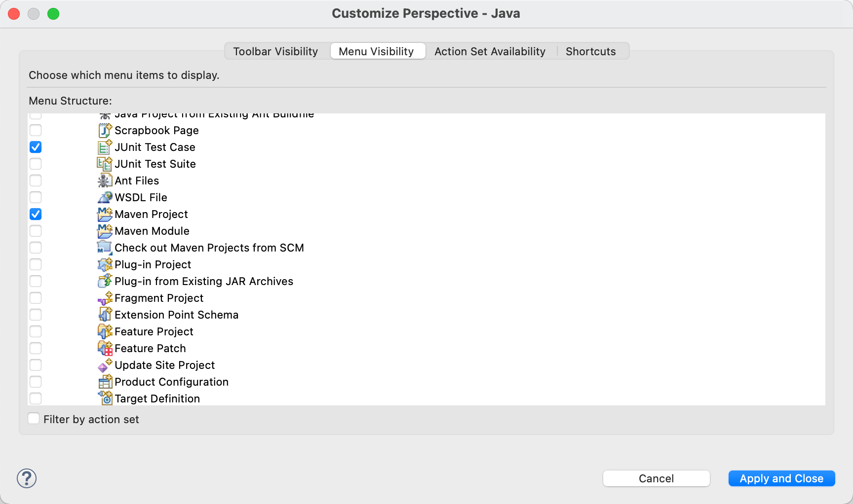
Task: Click the Product Configuration icon
Action: (105, 382)
